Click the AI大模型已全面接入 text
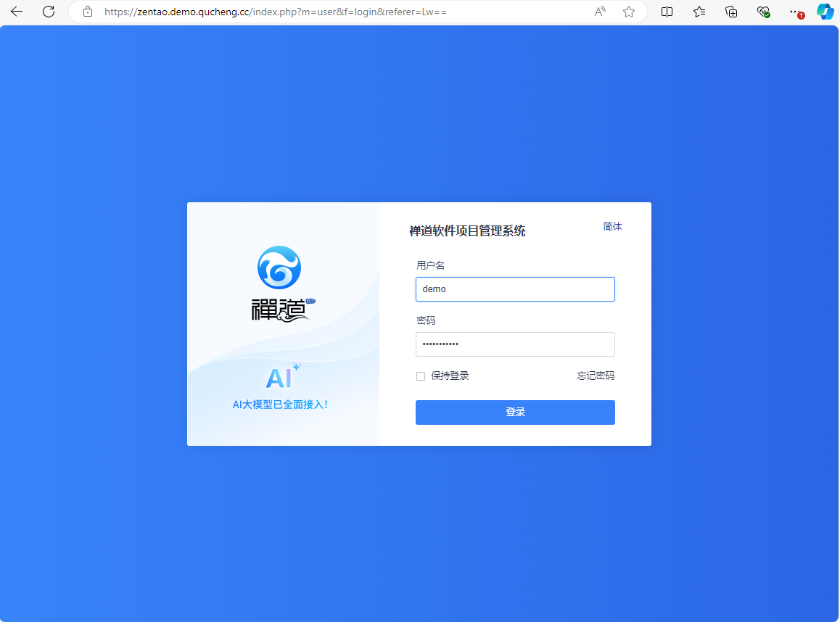 click(x=280, y=405)
